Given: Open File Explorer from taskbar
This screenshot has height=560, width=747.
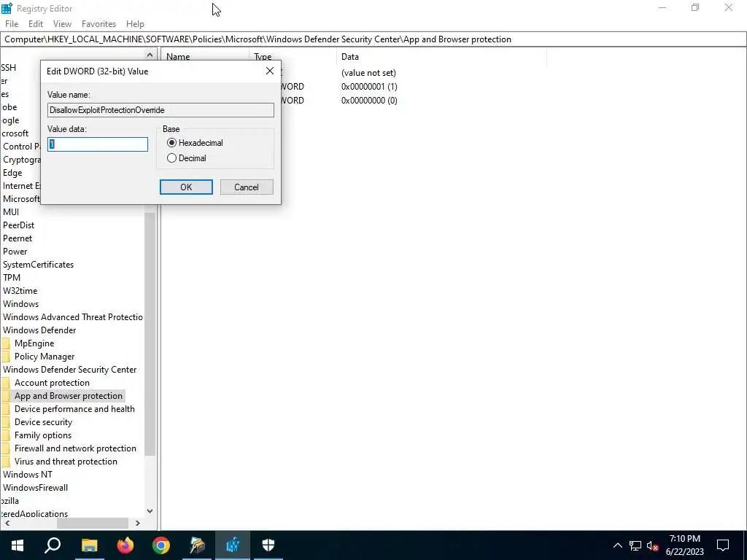Looking at the screenshot, I should [x=89, y=545].
